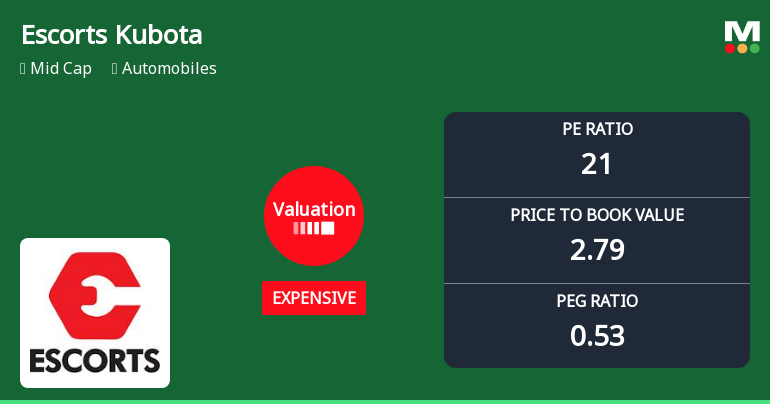
Task: Click the PEG ratio value 0.53
Action: 597,336
